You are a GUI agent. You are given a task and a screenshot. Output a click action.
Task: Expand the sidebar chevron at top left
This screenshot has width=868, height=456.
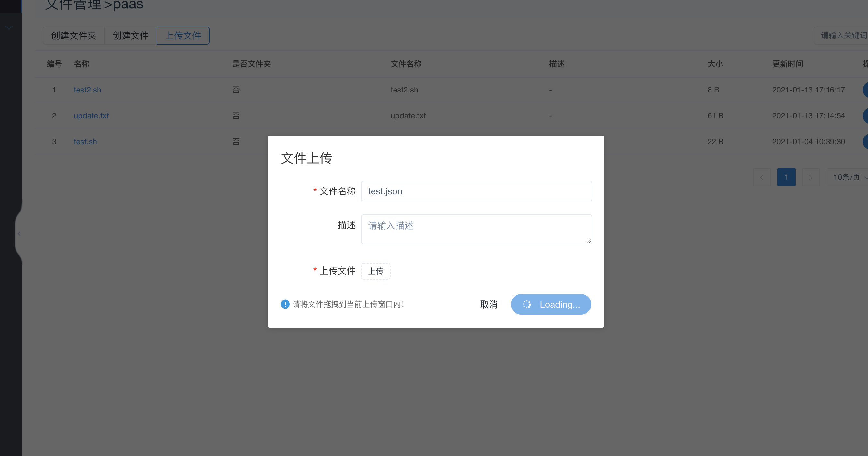[9, 27]
